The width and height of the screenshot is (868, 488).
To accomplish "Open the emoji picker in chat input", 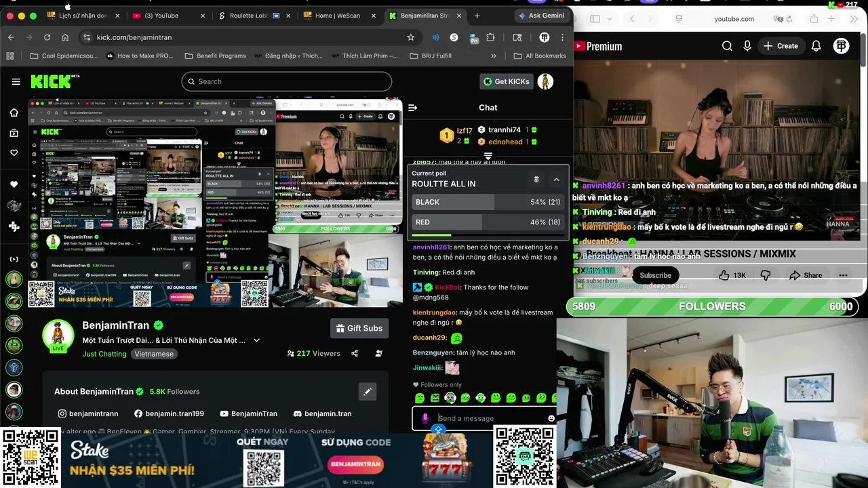I will tap(551, 418).
